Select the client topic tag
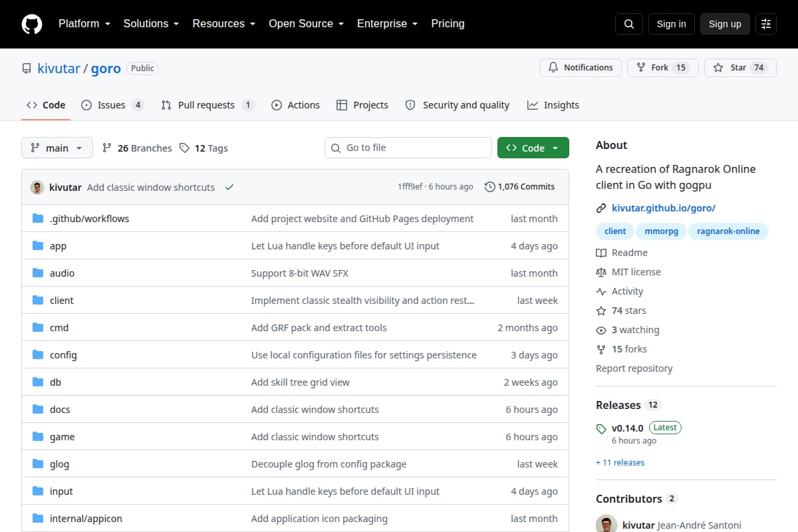Screen dimensions: 798x532 point(615,231)
